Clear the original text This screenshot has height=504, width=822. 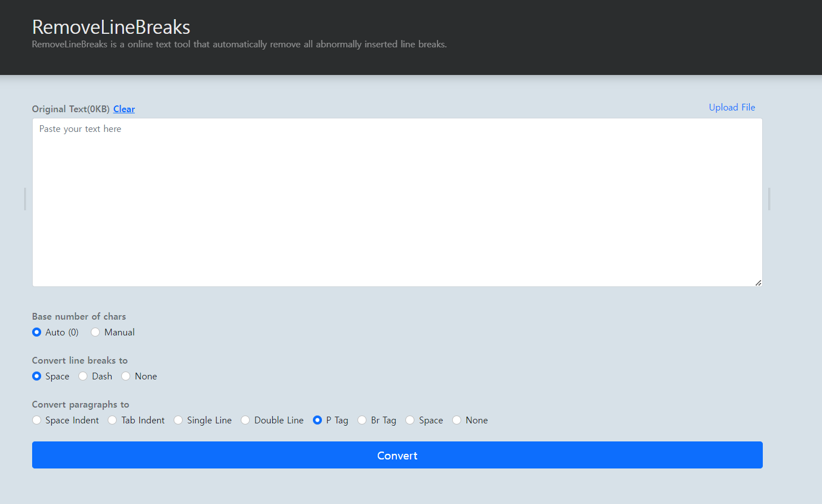[124, 109]
